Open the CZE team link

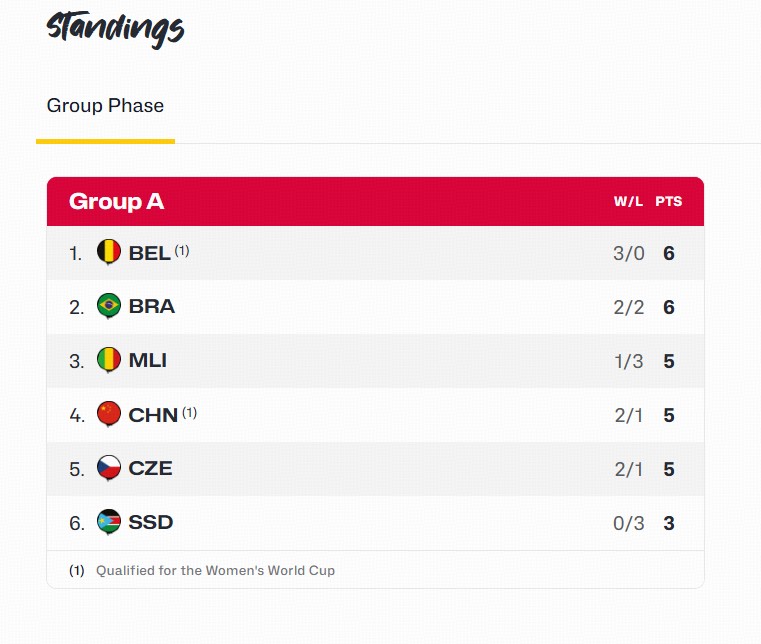coord(151,469)
